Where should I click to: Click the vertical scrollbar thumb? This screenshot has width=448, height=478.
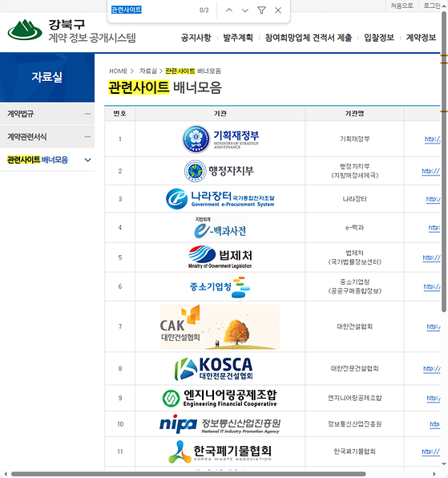coord(444,161)
